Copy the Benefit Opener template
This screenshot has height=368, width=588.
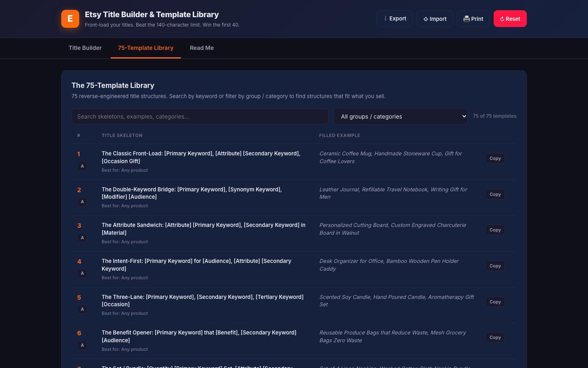tap(495, 337)
